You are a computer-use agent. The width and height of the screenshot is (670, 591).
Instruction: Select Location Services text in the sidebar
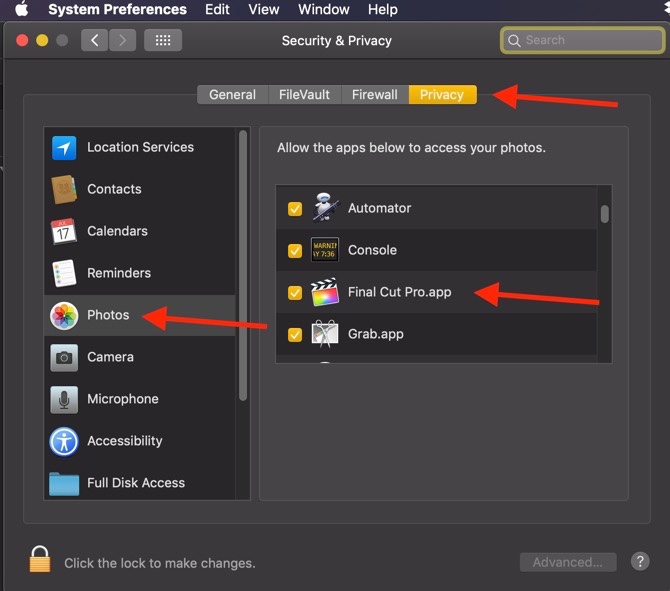coord(140,147)
